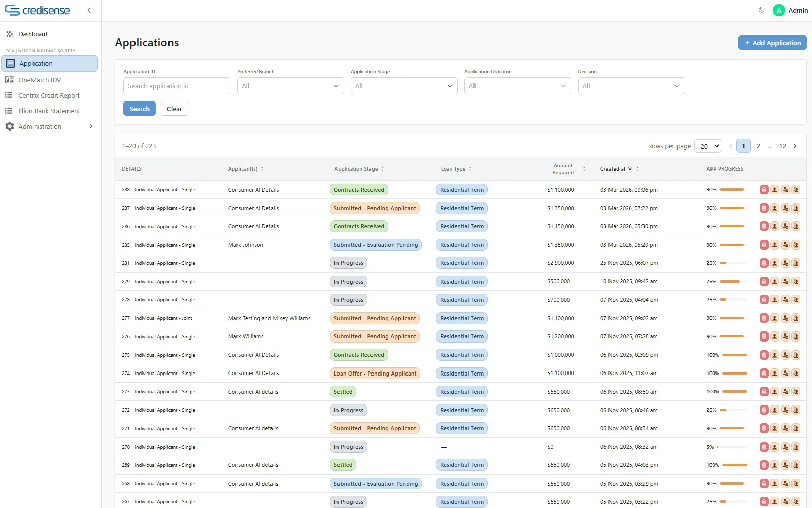Open Centrix Credit Report
Viewport: 812px width, 508px height.
coord(49,95)
